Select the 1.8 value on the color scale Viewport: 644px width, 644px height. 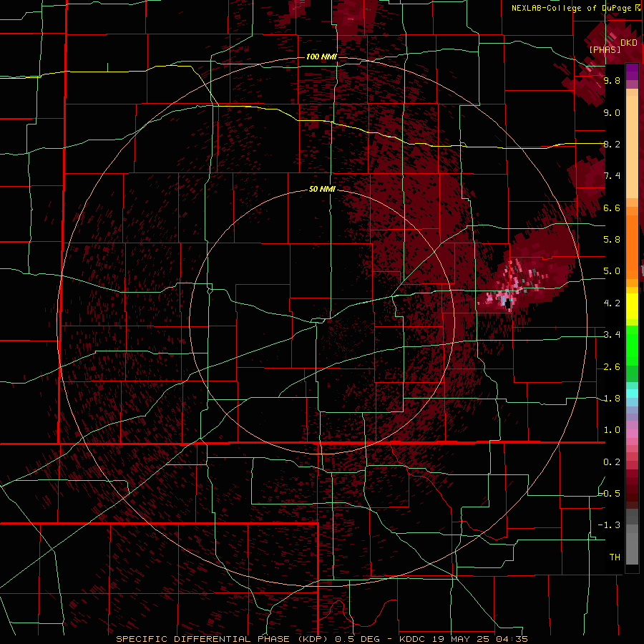(x=612, y=399)
